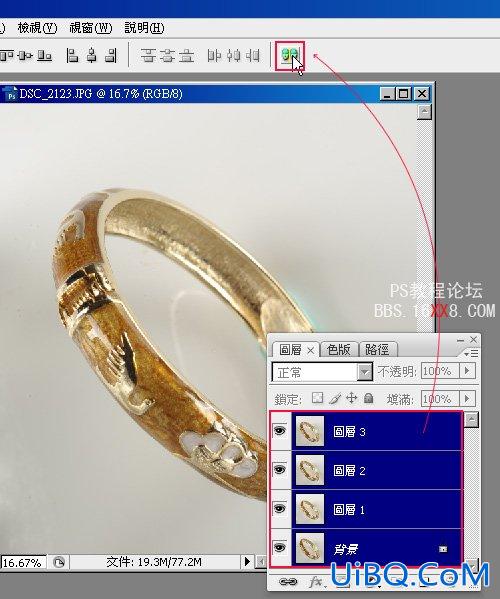Select 圖層 layers tab
The width and height of the screenshot is (500, 599).
290,350
